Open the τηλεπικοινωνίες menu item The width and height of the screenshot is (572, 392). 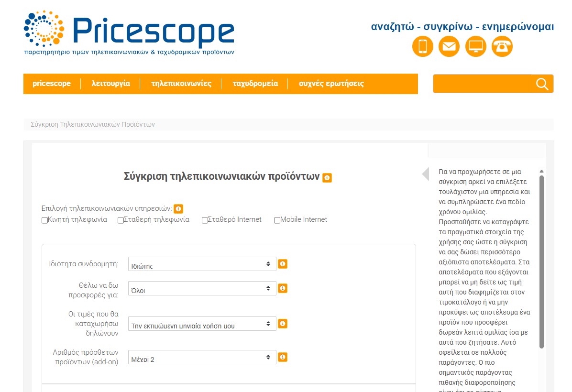coord(181,84)
